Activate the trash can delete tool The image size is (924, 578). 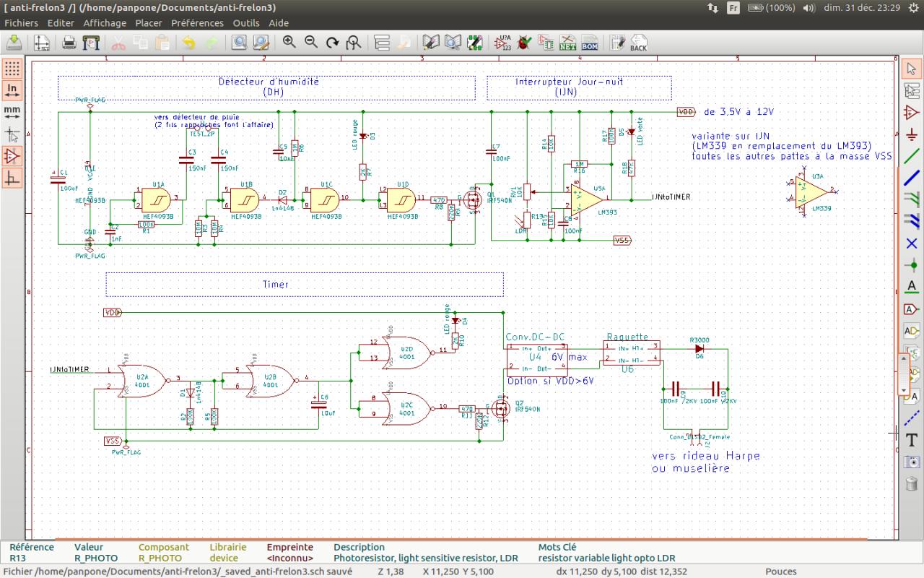pos(912,483)
